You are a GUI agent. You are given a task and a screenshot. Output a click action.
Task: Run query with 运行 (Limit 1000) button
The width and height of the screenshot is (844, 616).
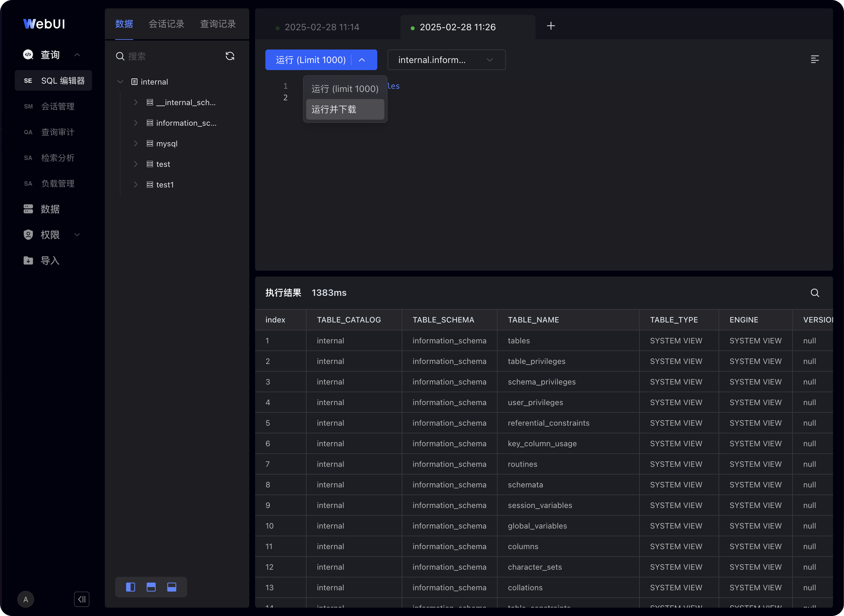click(310, 60)
